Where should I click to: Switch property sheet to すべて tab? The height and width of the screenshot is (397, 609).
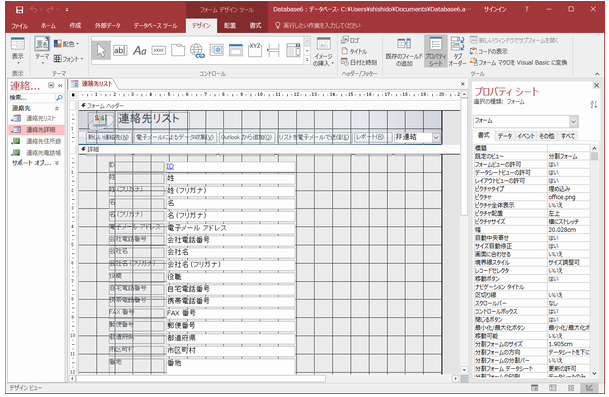(567, 136)
